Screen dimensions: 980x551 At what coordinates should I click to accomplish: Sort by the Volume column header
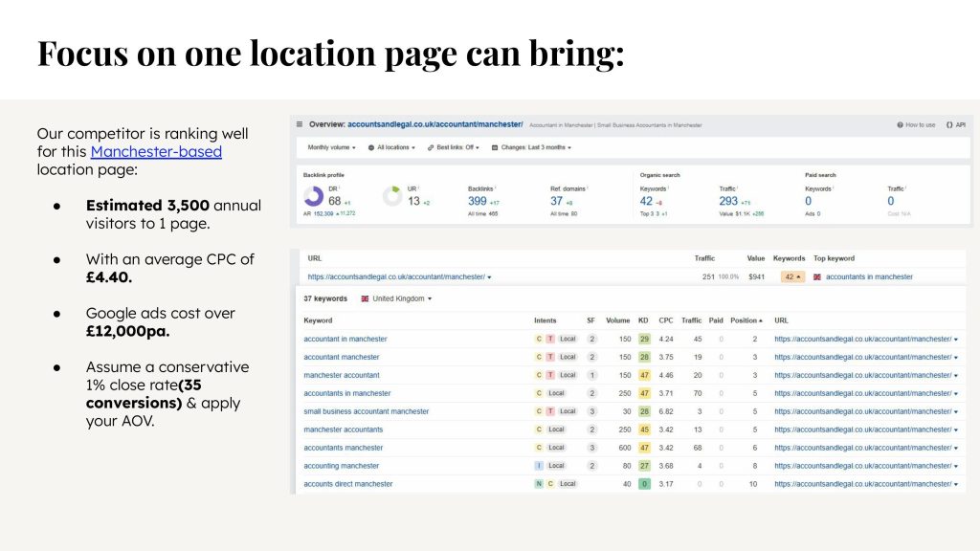pos(617,320)
